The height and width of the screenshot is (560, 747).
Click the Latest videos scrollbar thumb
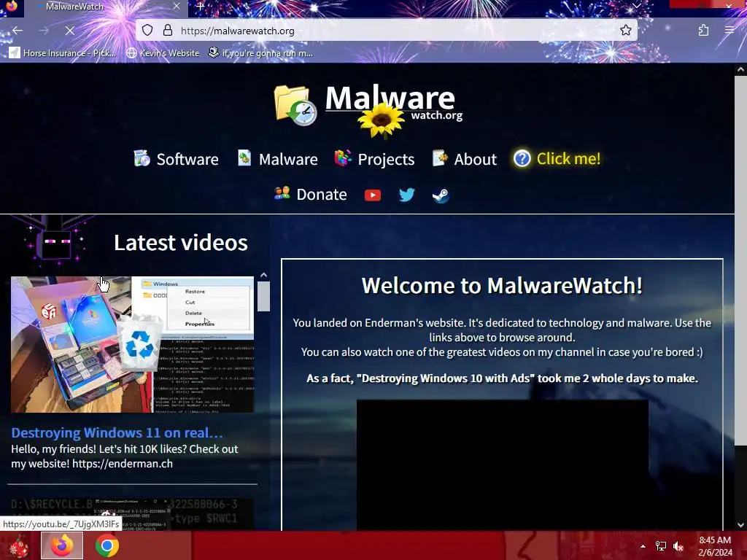[263, 296]
